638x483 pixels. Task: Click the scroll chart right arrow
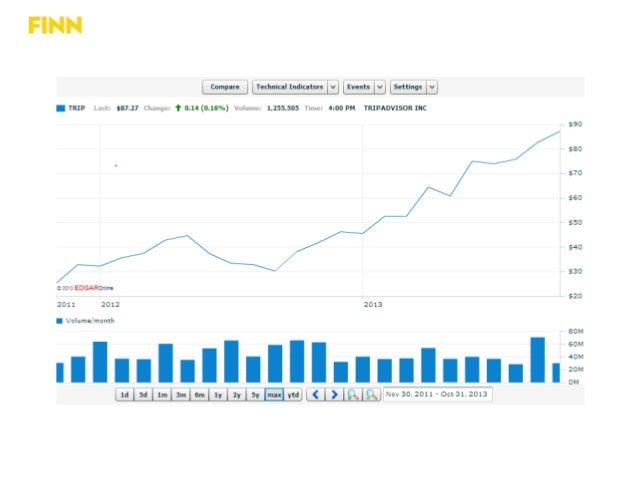[x=332, y=395]
